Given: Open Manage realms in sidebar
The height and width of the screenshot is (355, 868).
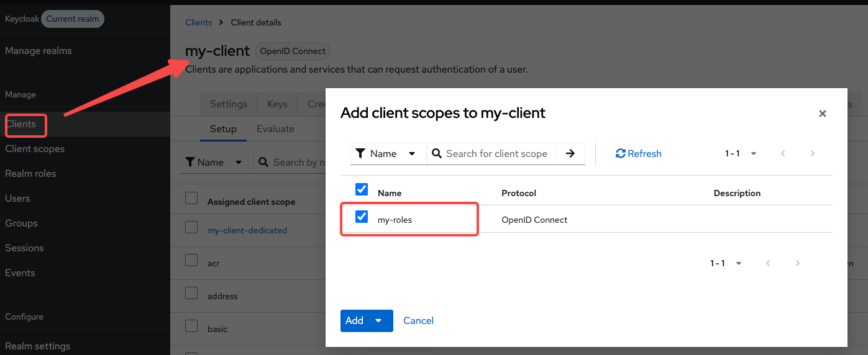Looking at the screenshot, I should tap(85, 51).
